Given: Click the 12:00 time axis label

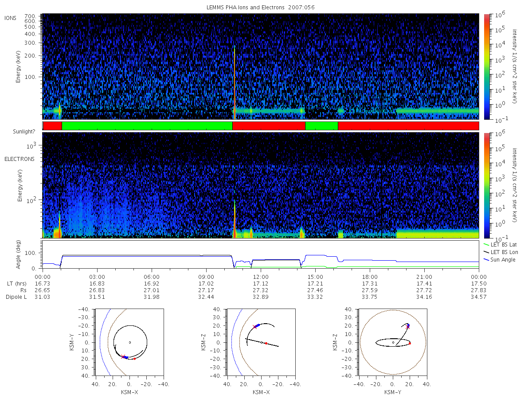Looking at the screenshot, I should coord(261,276).
